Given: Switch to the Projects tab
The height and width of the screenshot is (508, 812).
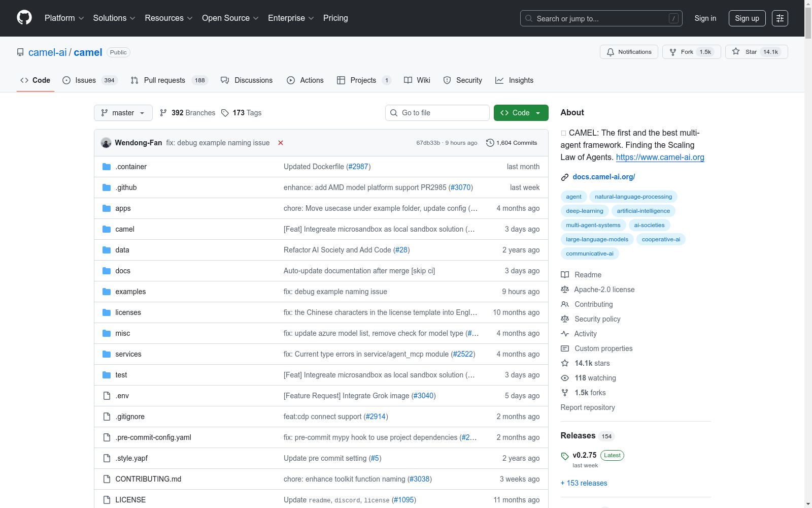Looking at the screenshot, I should pyautogui.click(x=364, y=80).
